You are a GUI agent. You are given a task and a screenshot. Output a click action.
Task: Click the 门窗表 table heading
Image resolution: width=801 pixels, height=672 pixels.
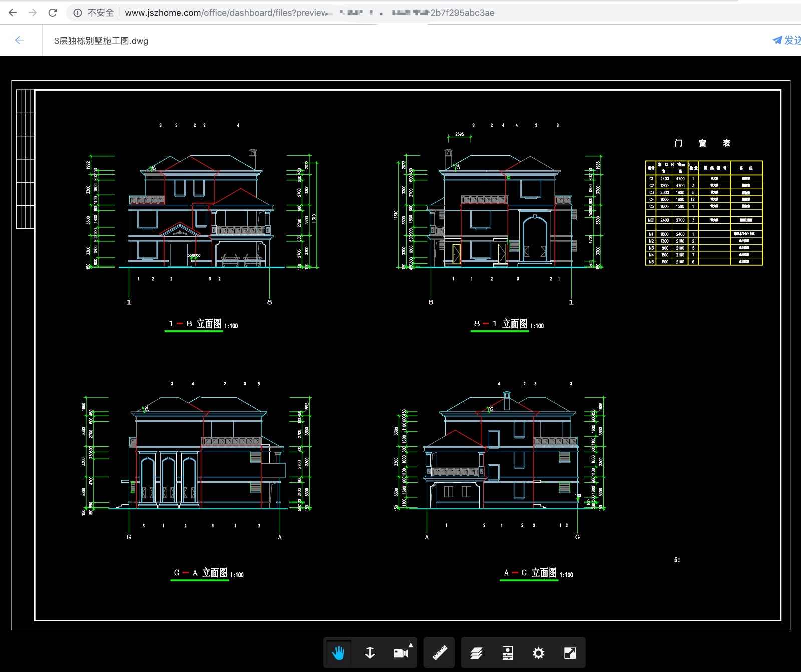pos(702,143)
